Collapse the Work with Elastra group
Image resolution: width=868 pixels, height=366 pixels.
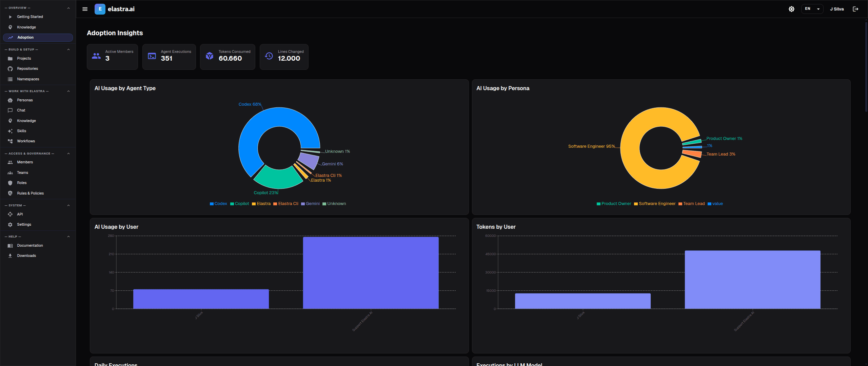pyautogui.click(x=68, y=91)
